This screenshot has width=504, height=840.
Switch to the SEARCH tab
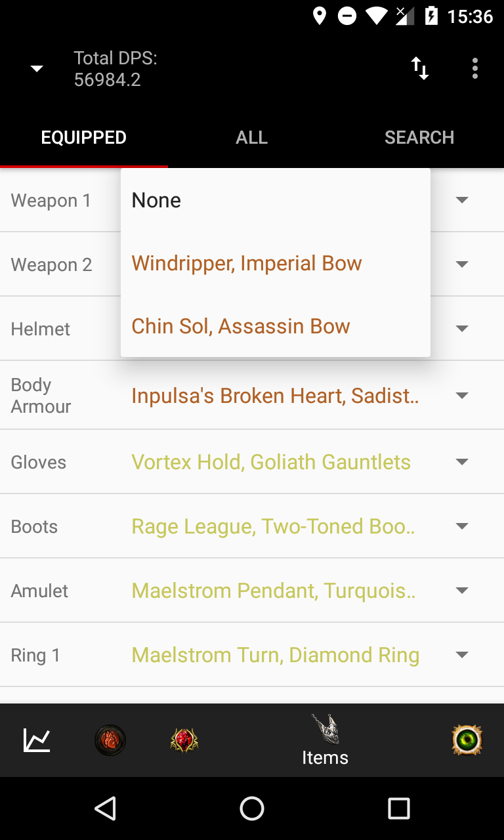[419, 138]
